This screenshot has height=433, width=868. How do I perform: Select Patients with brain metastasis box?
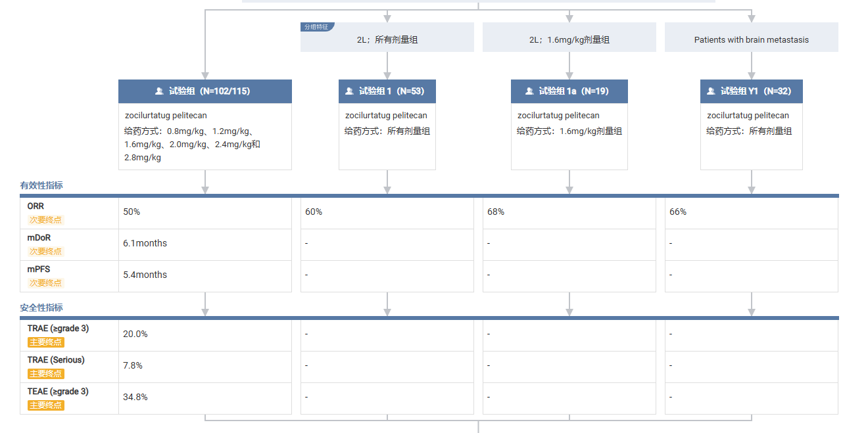coord(751,39)
